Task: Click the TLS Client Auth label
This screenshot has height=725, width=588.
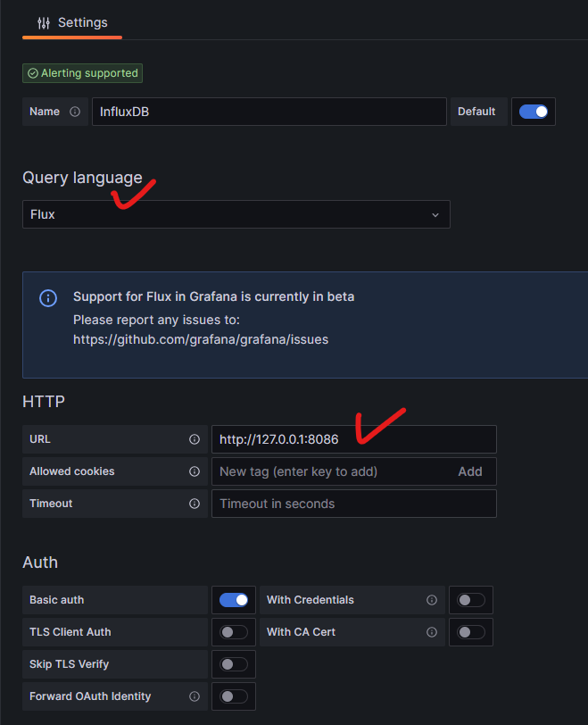Action: tap(70, 632)
